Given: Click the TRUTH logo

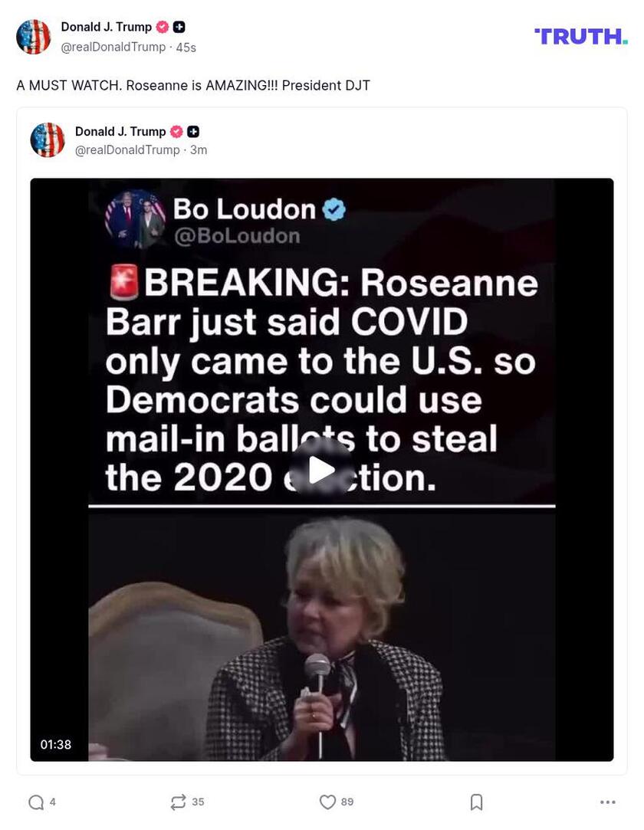Looking at the screenshot, I should [581, 37].
